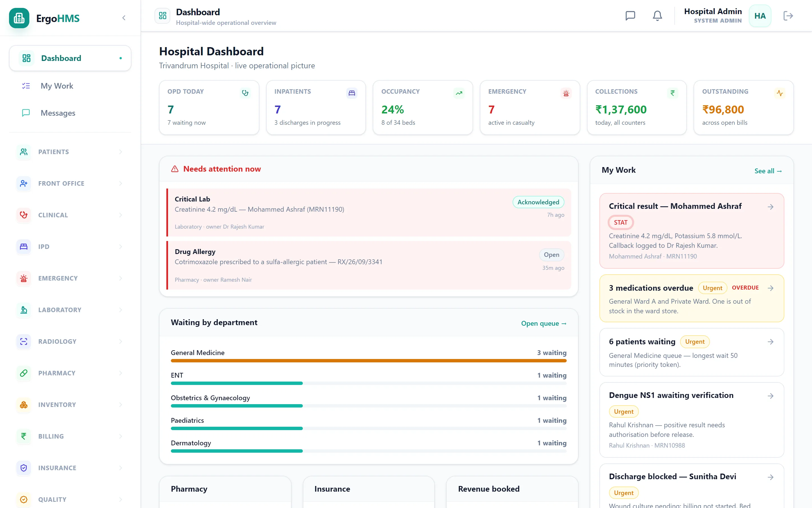Expand the Patients section chevron
The image size is (812, 508).
120,152
